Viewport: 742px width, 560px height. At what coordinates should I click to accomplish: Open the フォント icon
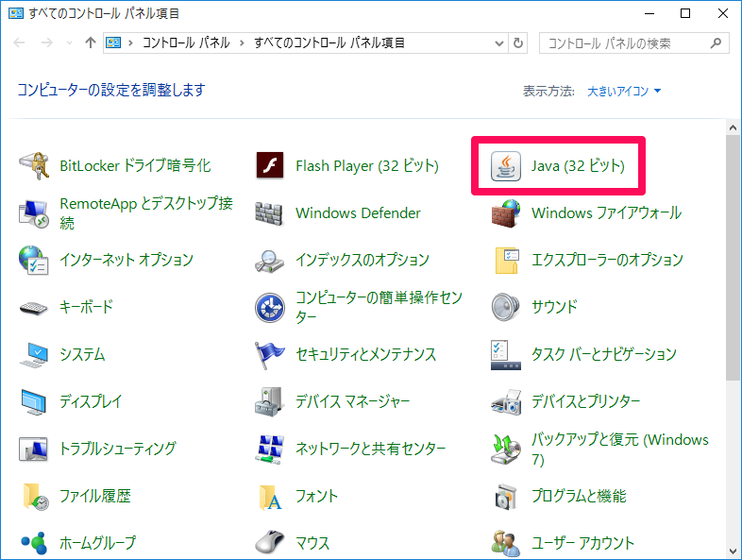[270, 497]
